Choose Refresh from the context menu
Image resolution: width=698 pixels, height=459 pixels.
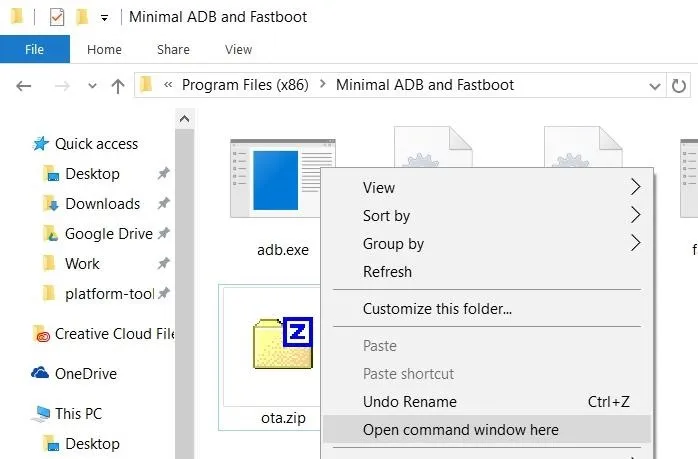487,272
